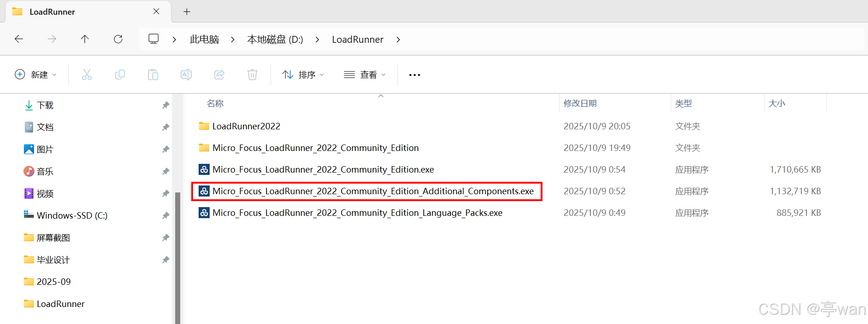
Task: Expand chevron after LoadRunner breadcrumb
Action: point(398,40)
